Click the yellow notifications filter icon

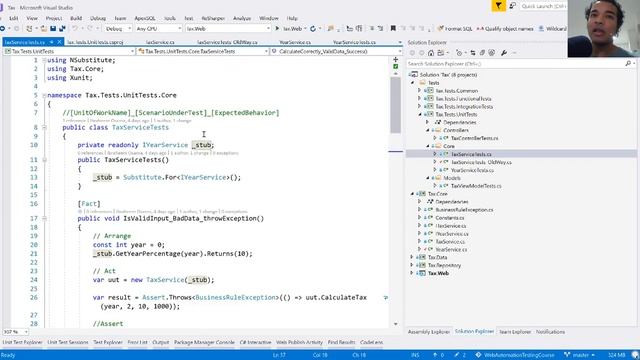click(498, 6)
